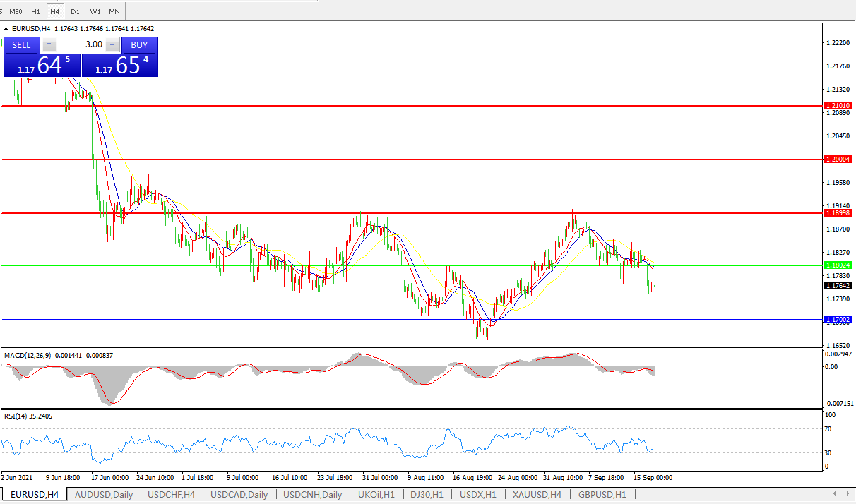Screen dimensions: 856x504
Task: Switch to the AUDUSD,Daily chart tab
Action: (103, 494)
